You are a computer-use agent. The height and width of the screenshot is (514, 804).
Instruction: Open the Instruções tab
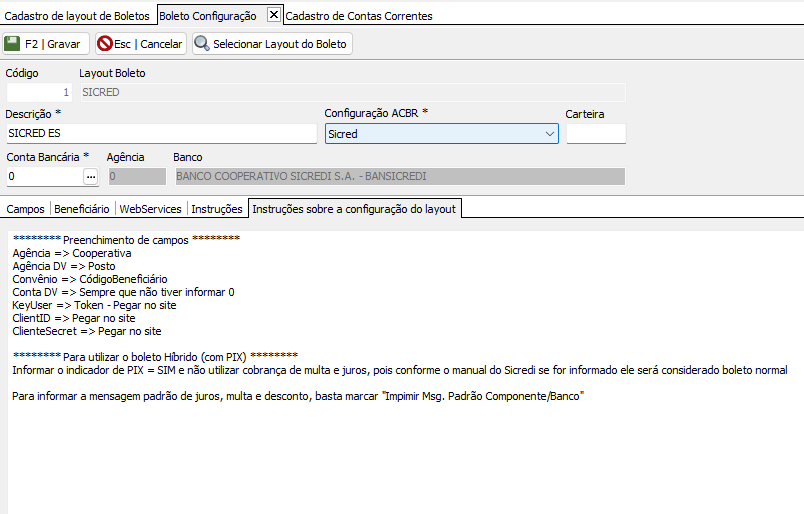[217, 209]
